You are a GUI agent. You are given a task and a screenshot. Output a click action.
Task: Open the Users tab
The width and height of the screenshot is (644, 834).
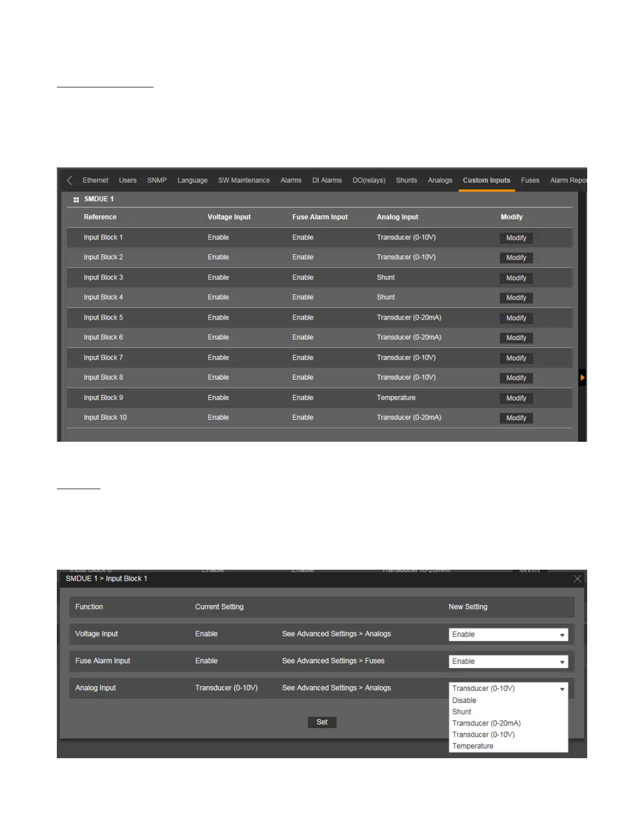(x=127, y=180)
